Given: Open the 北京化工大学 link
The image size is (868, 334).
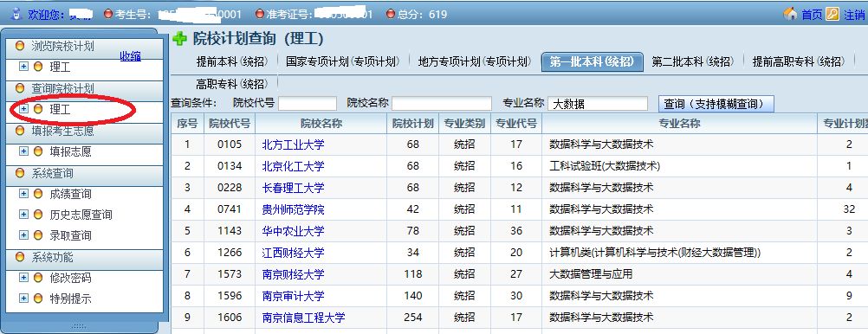Looking at the screenshot, I should coord(293,166).
